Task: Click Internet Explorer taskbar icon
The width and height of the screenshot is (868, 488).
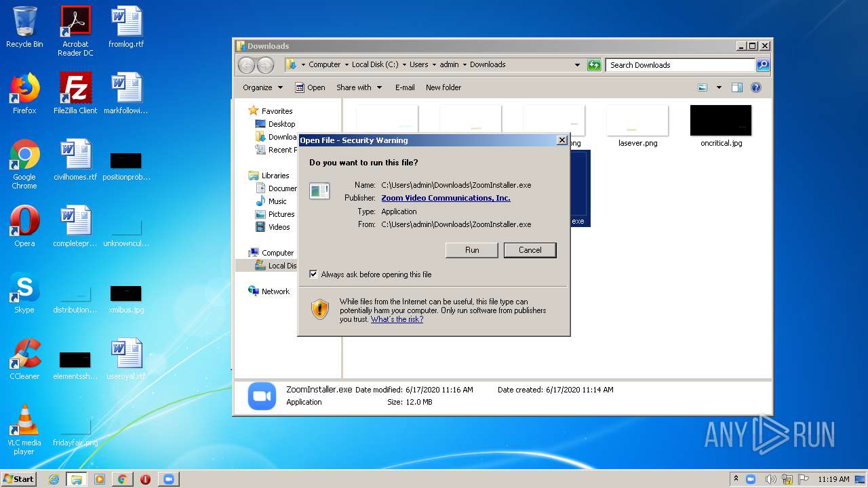Action: pyautogui.click(x=54, y=479)
